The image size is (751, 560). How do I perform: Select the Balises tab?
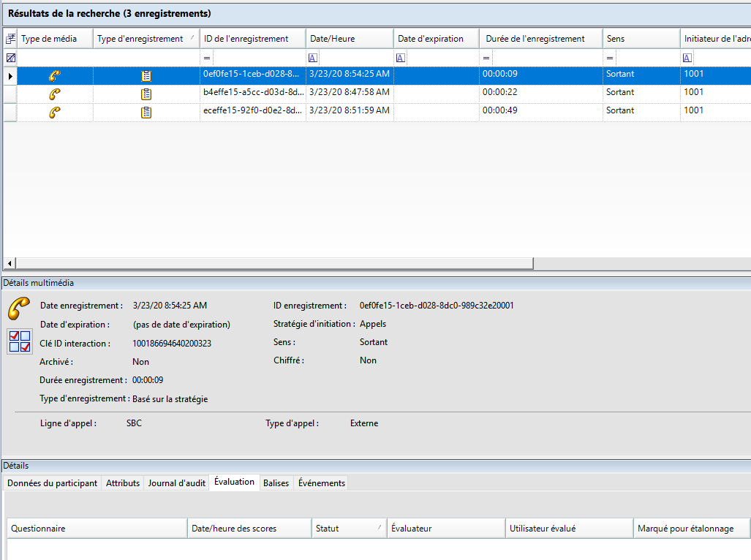pos(276,483)
